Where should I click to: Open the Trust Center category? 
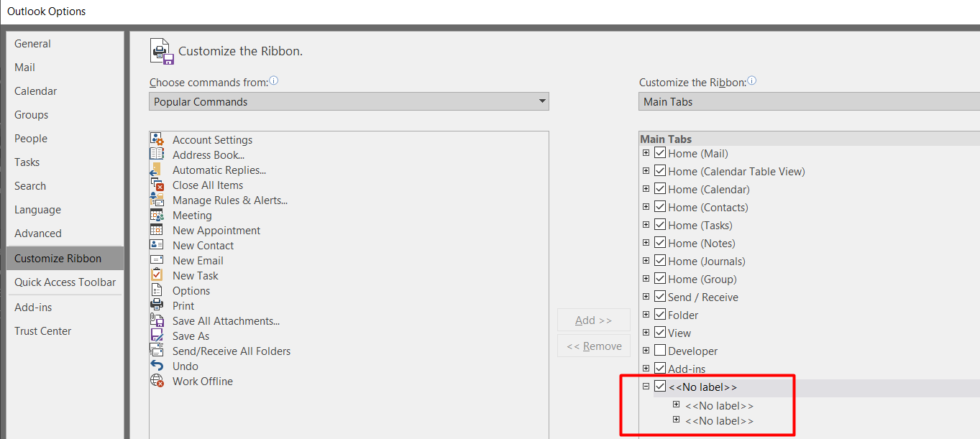click(65, 331)
